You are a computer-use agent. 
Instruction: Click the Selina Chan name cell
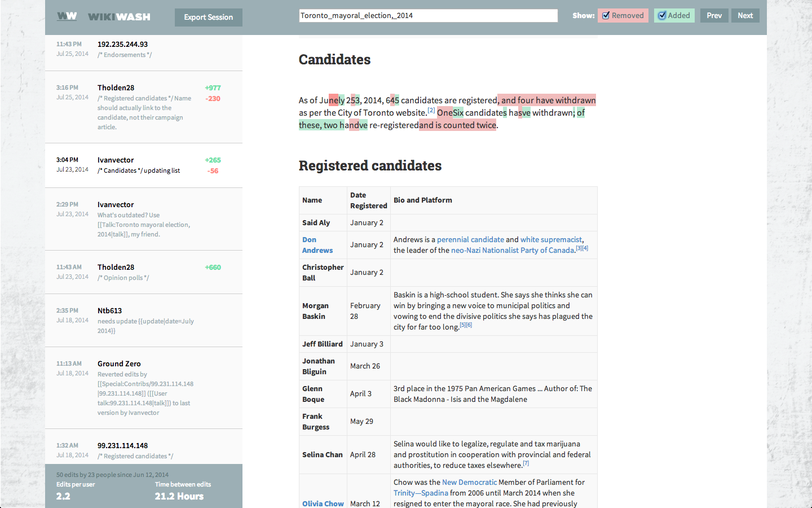click(x=323, y=454)
